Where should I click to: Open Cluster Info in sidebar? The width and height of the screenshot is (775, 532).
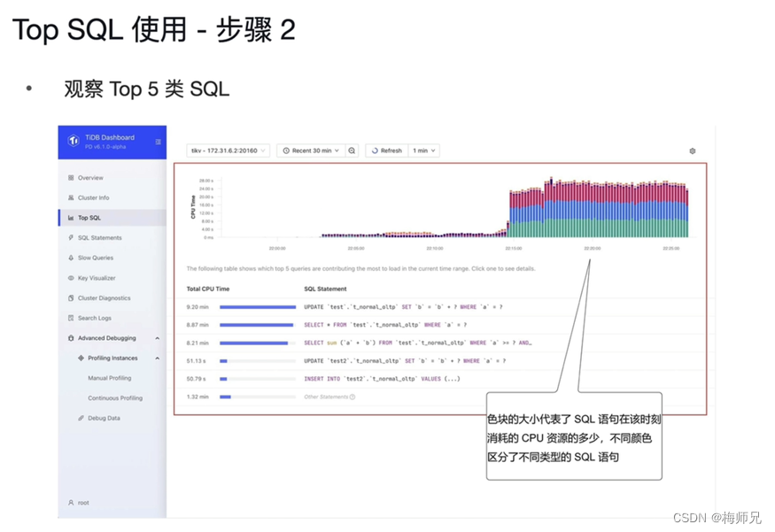pyautogui.click(x=112, y=197)
